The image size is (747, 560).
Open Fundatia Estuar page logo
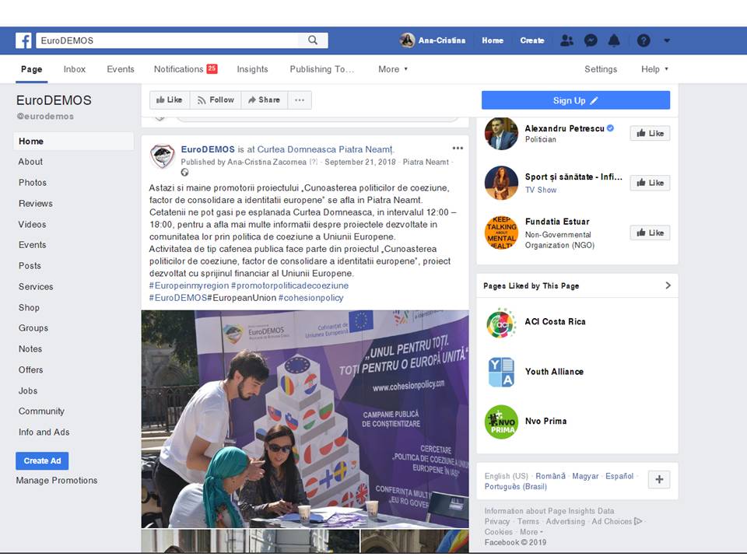(x=501, y=233)
